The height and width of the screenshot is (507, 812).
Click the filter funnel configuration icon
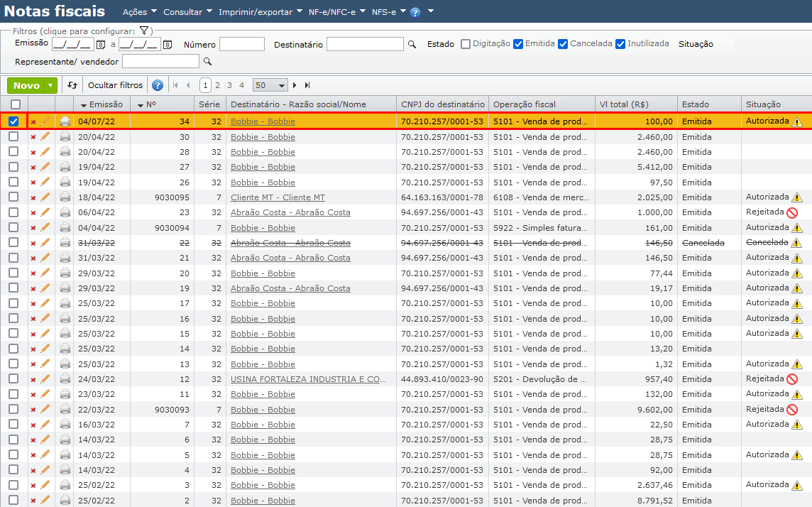pyautogui.click(x=143, y=31)
